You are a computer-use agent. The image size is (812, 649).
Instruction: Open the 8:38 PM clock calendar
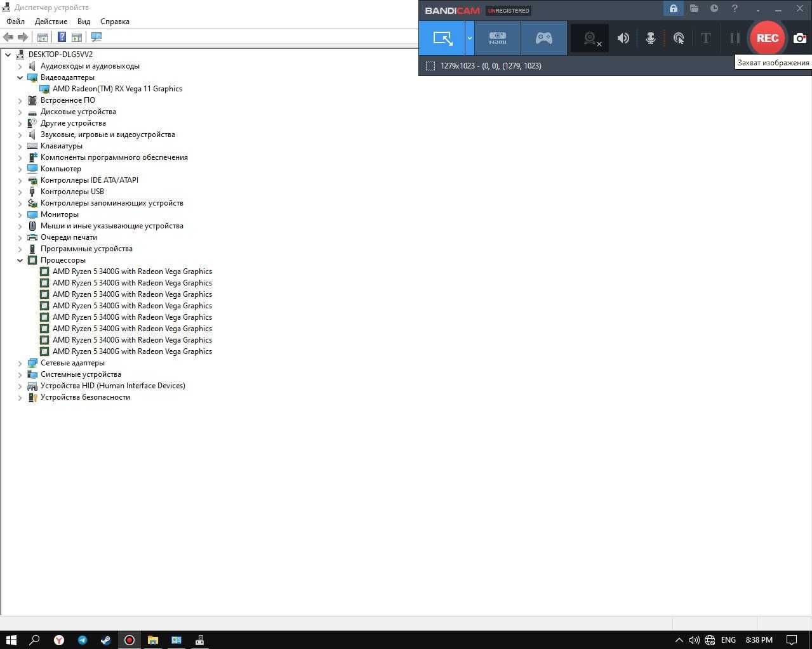click(x=759, y=640)
